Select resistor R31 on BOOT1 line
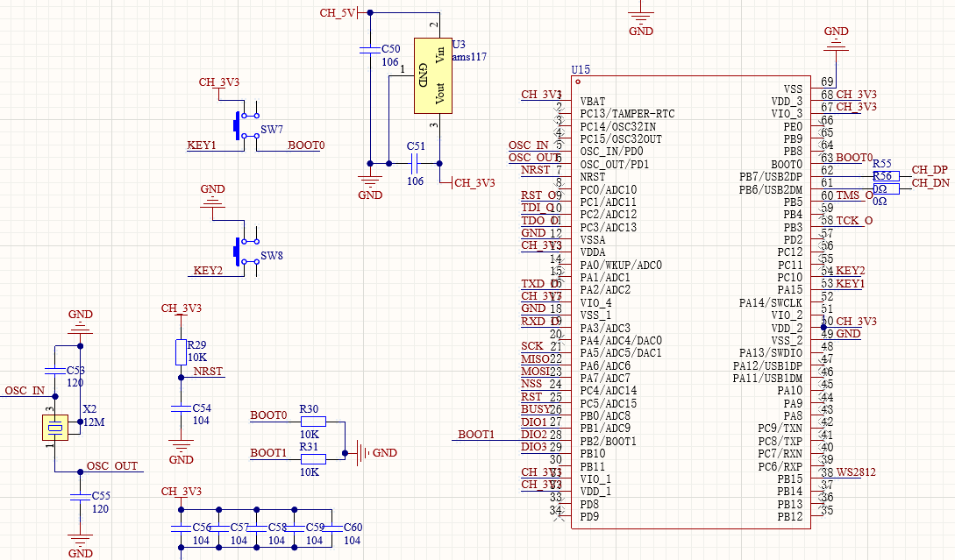The image size is (955, 560). click(311, 457)
